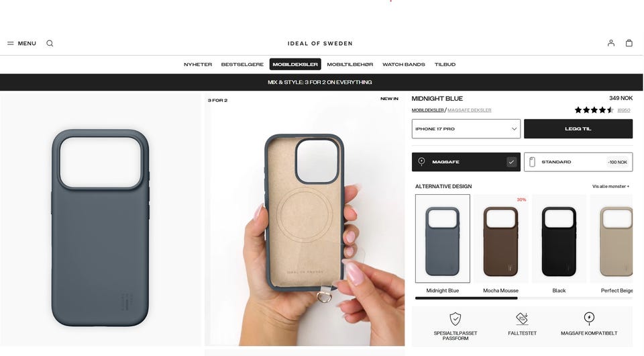This screenshot has height=356, width=644.
Task: Go to the Tilbud tab
Action: pyautogui.click(x=445, y=64)
